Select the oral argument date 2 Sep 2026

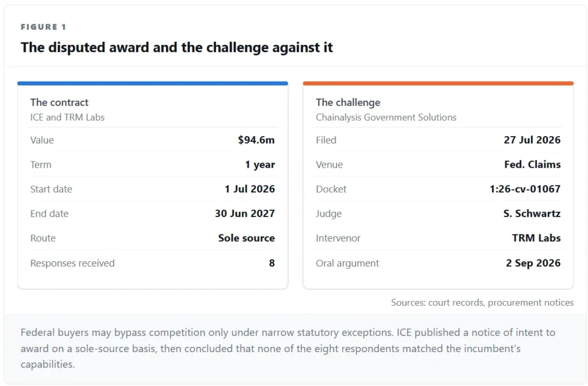(533, 263)
